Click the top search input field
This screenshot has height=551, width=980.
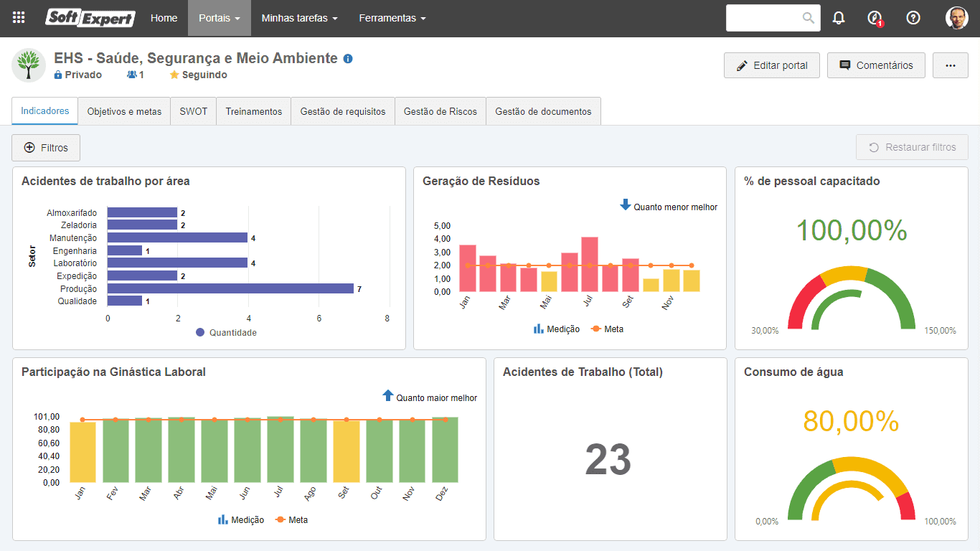[764, 18]
